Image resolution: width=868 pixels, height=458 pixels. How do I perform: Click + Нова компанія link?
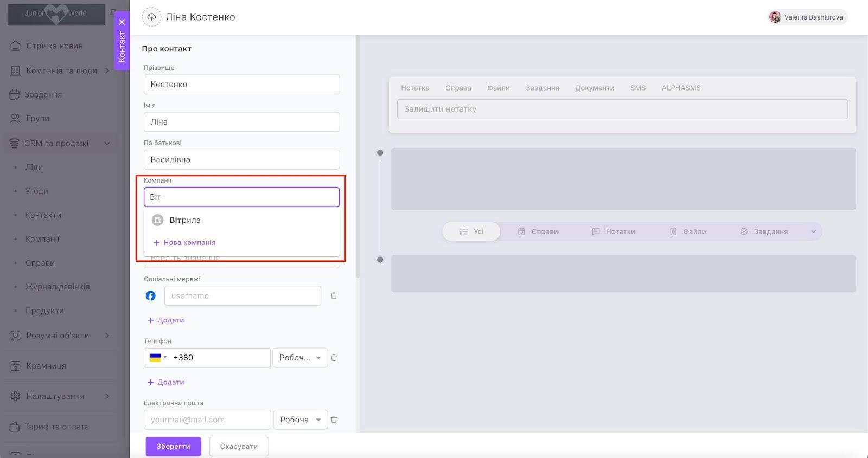tap(184, 243)
